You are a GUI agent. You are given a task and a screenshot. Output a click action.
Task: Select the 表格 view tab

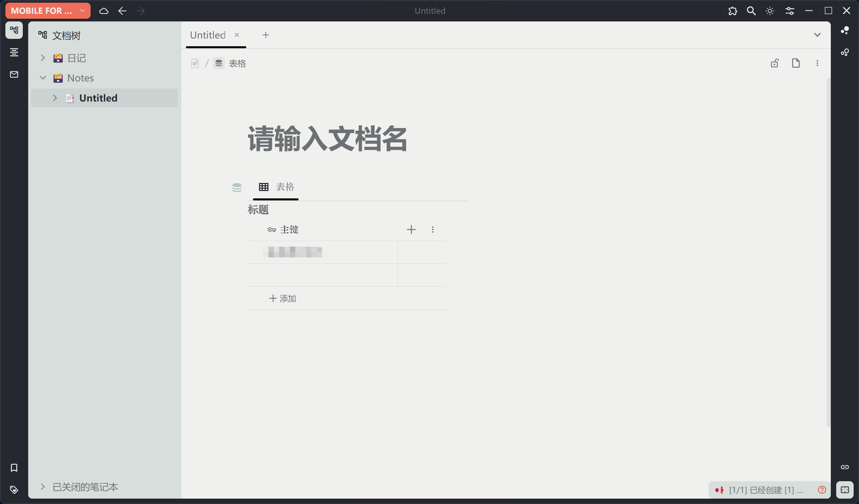pos(276,187)
